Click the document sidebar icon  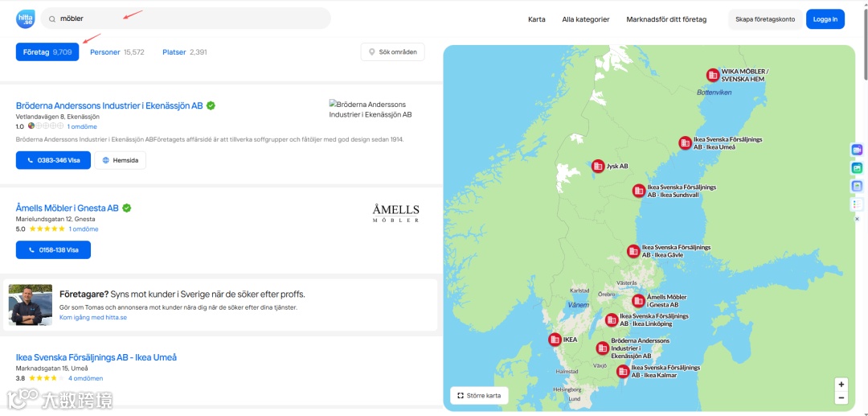tap(857, 186)
